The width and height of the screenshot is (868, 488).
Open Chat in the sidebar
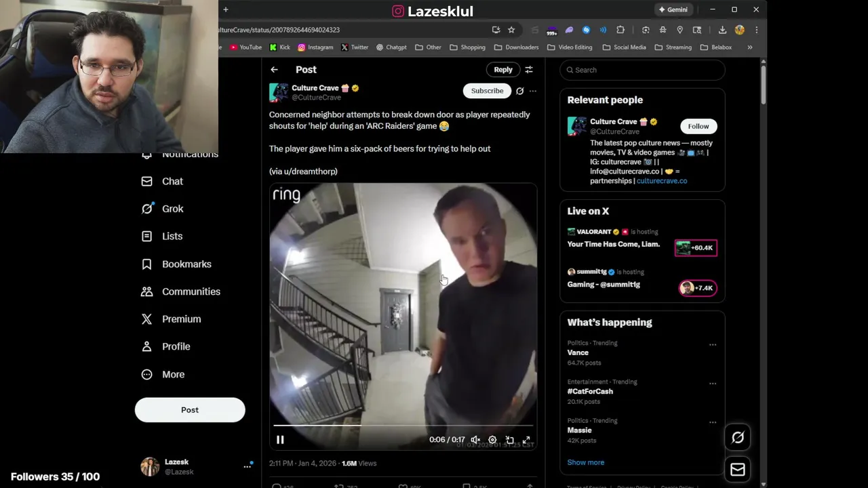(161, 182)
